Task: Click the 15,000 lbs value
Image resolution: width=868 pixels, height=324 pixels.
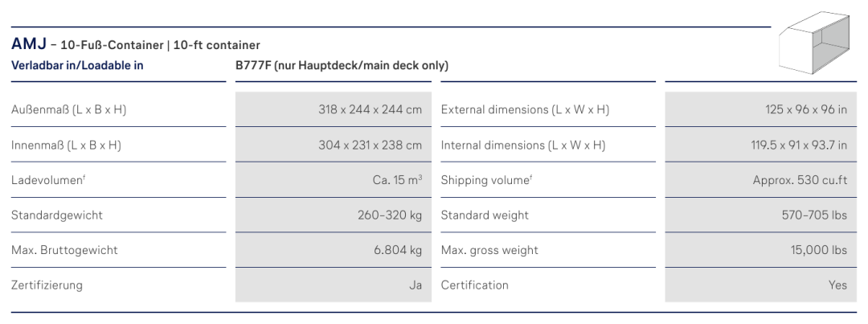Action: click(819, 250)
